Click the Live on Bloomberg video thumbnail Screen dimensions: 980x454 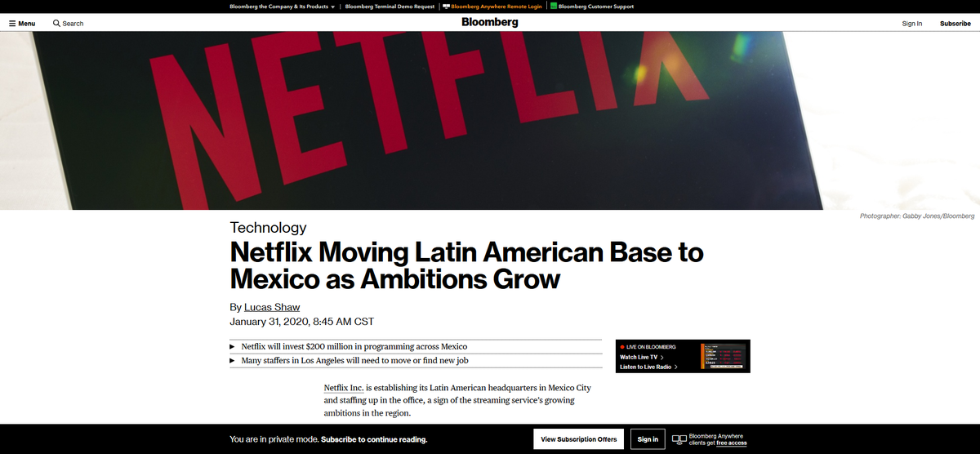point(724,356)
